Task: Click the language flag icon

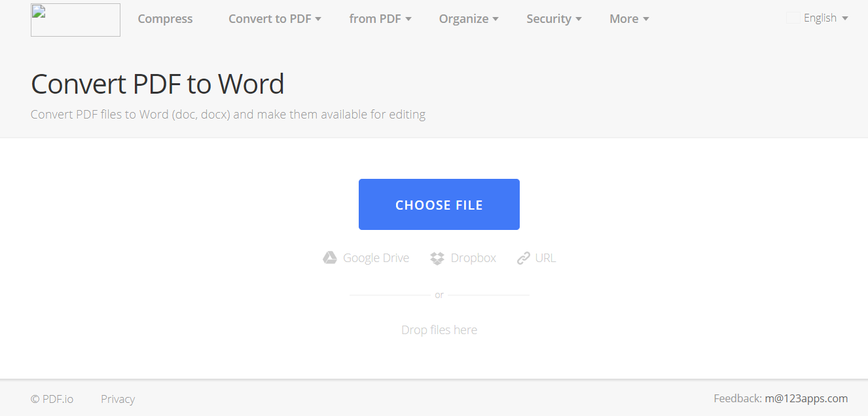Action: tap(793, 18)
